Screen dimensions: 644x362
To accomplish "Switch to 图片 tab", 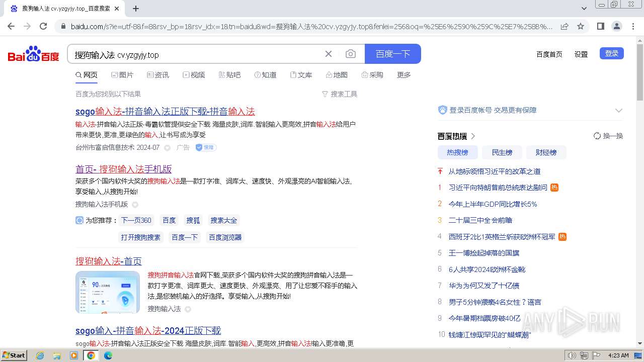I will [122, 75].
